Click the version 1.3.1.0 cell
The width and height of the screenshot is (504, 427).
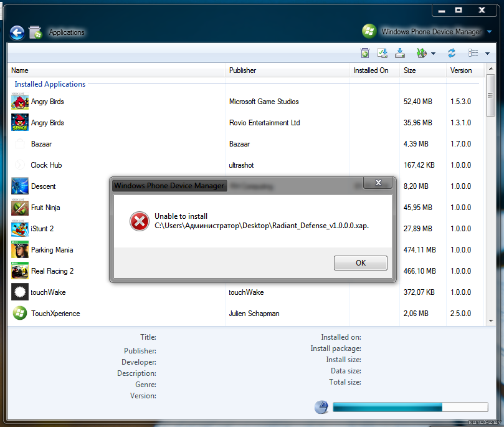click(x=460, y=123)
